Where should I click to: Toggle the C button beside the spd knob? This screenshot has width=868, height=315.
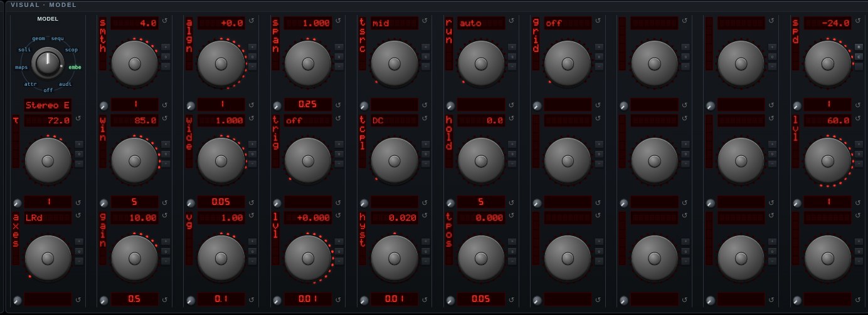click(858, 56)
